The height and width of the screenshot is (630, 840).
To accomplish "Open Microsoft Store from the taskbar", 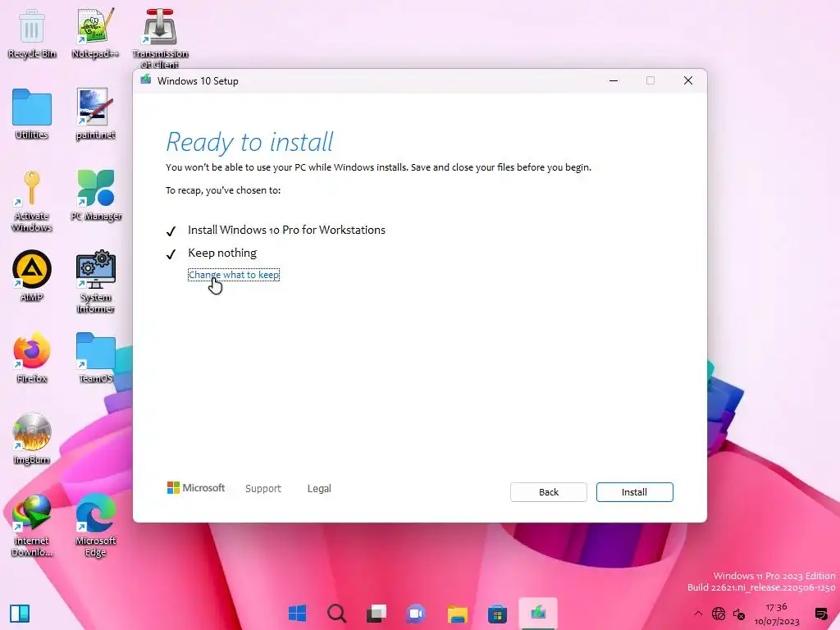I will tap(497, 613).
